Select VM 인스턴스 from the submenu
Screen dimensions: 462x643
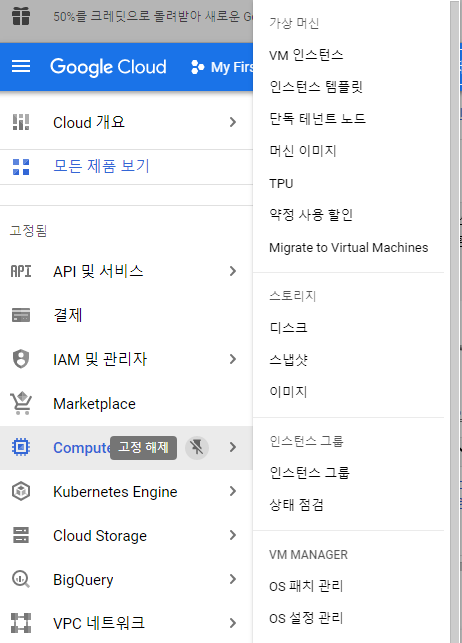(x=306, y=55)
